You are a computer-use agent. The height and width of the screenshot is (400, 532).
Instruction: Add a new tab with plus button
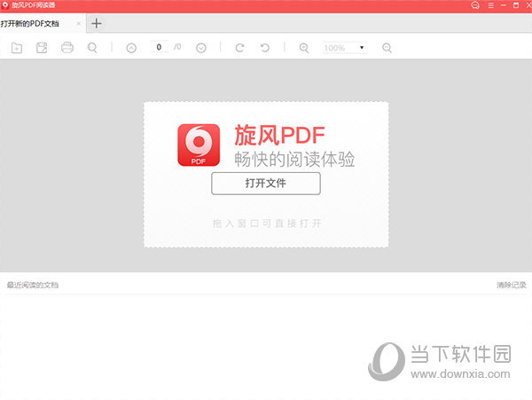click(x=97, y=23)
